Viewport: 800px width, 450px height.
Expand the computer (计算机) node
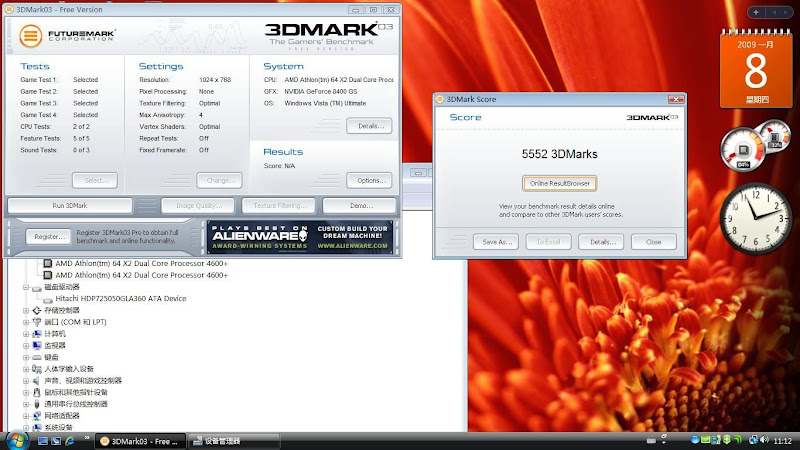point(26,334)
